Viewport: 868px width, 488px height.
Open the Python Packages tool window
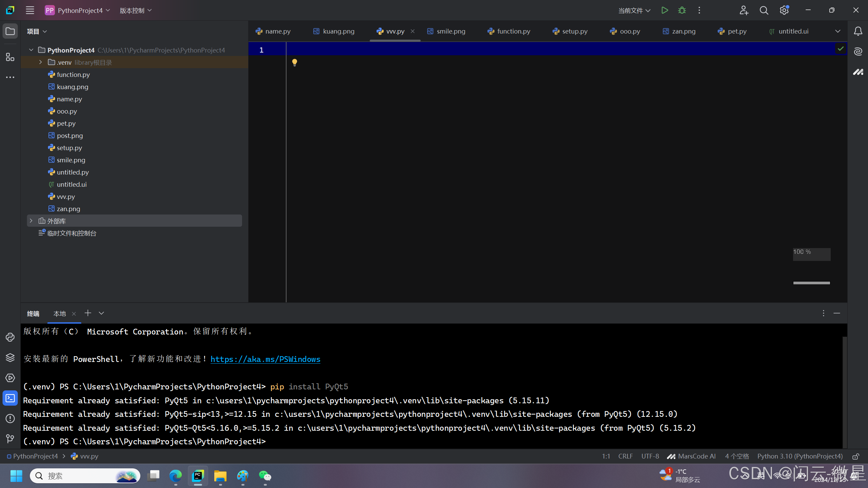[10, 358]
